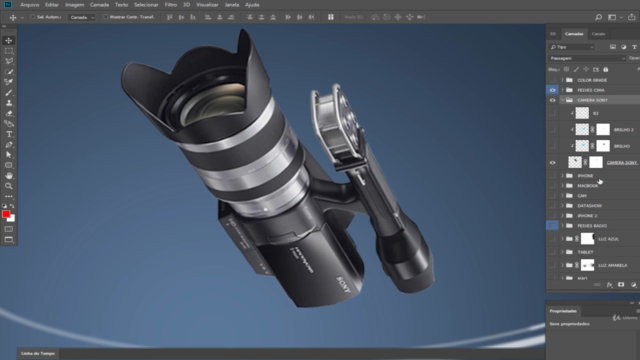This screenshot has height=360, width=640.
Task: Click the white background color swatch
Action: tap(12, 219)
